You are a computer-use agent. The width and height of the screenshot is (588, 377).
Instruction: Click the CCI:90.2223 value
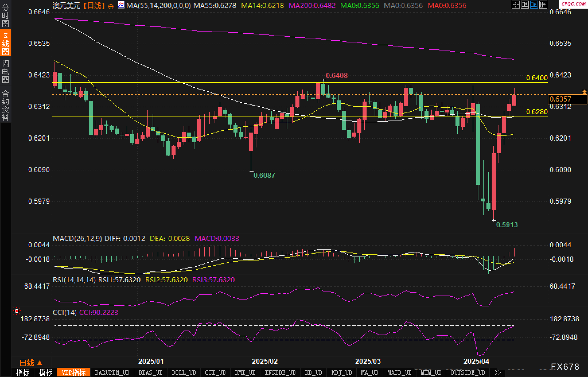click(99, 312)
